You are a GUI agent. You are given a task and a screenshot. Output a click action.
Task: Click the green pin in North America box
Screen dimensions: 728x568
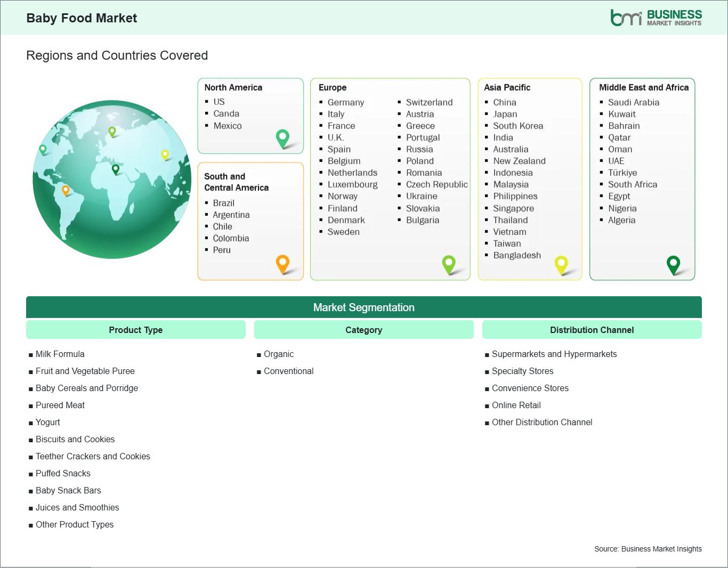pyautogui.click(x=282, y=137)
